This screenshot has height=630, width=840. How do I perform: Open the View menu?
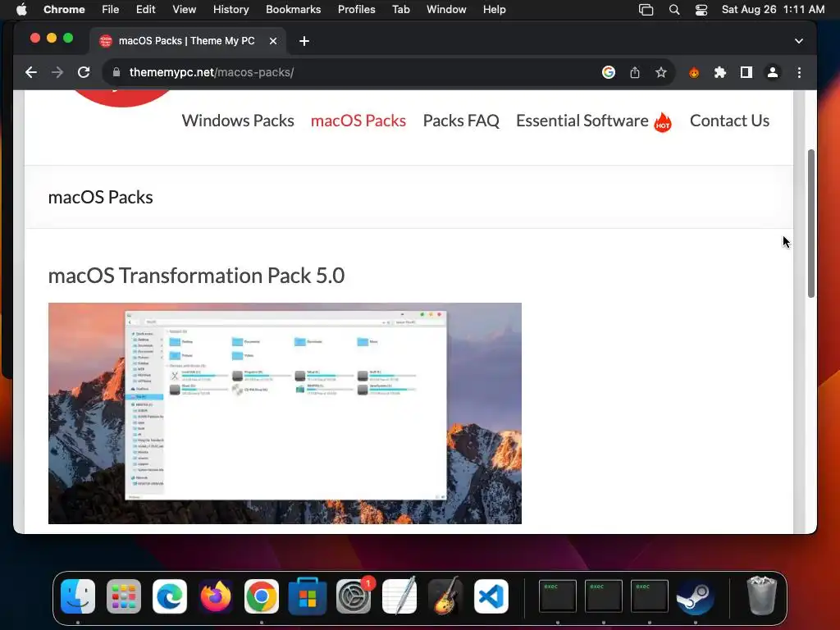(x=185, y=9)
